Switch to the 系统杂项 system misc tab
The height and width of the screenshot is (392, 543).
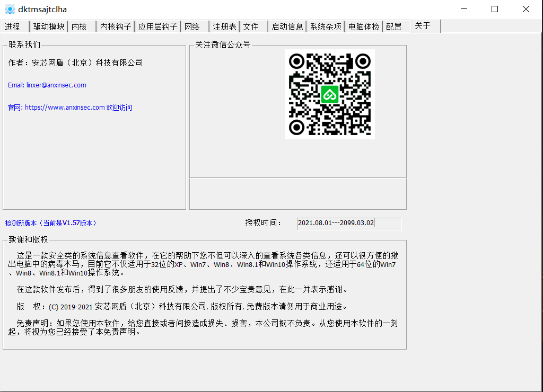point(325,26)
